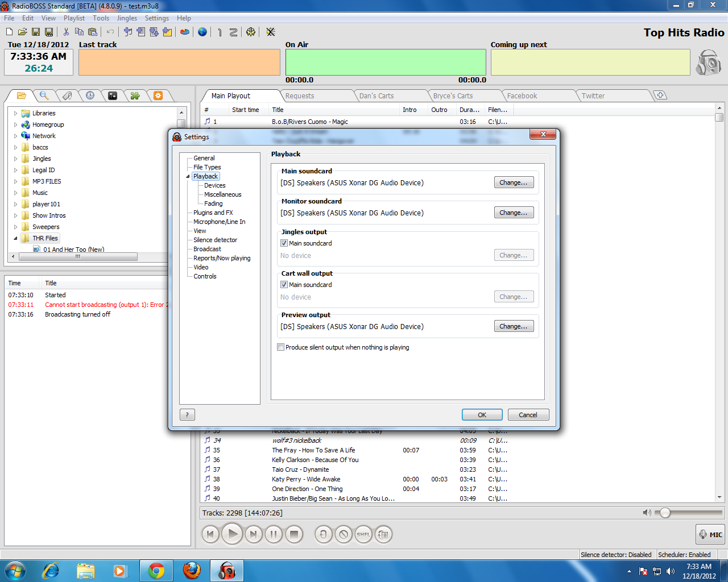Expand the Homegroup tree node
The height and width of the screenshot is (582, 728).
tap(15, 124)
